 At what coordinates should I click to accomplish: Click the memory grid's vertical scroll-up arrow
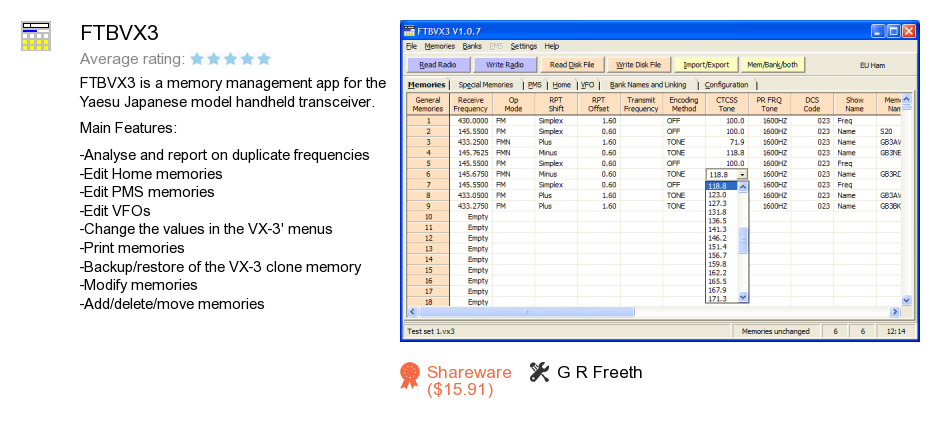906,99
